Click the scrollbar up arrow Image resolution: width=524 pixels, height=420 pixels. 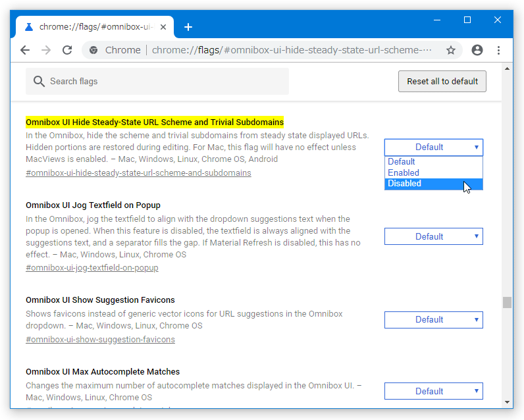(507, 68)
